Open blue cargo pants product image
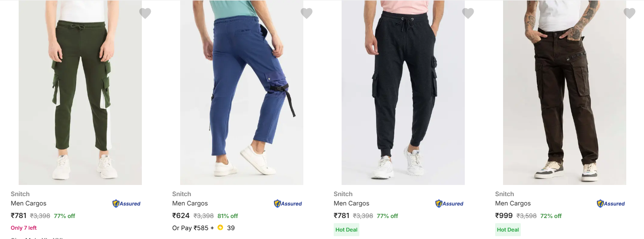Viewport: 644px width, 239px height. 242,93
